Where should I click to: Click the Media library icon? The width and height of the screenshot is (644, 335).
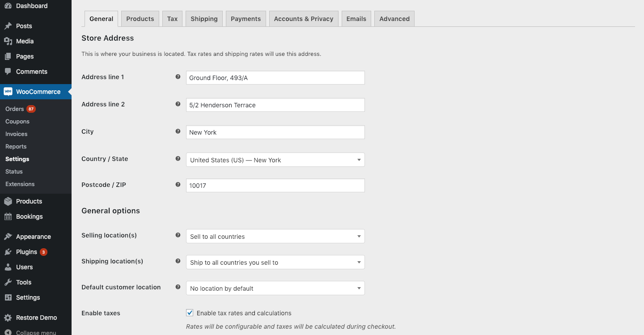[x=8, y=41]
